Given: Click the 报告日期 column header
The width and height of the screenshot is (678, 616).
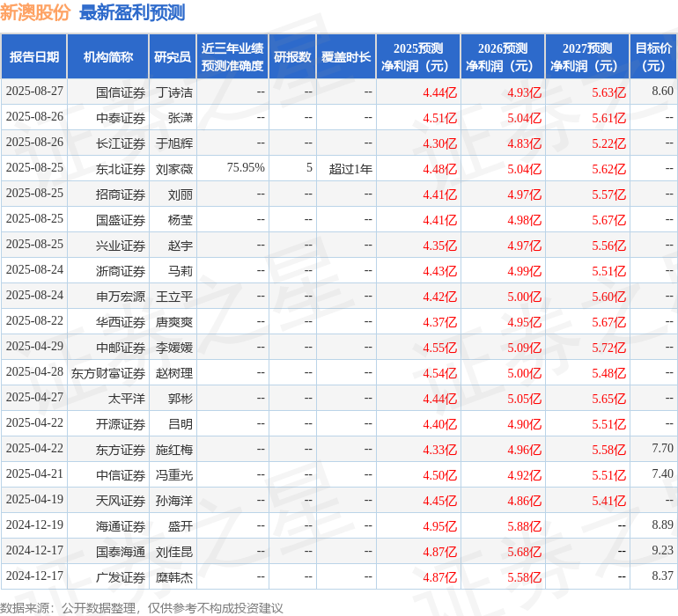Looking at the screenshot, I should [x=34, y=56].
